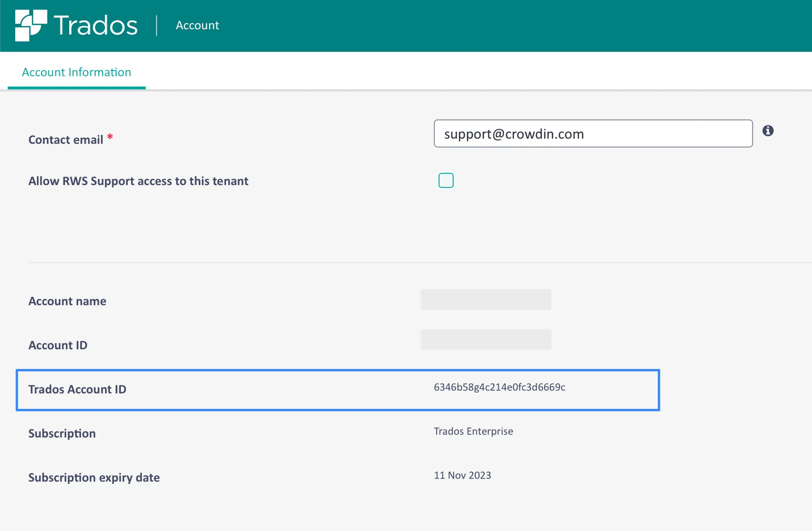Click the Contact email label

[x=66, y=140]
